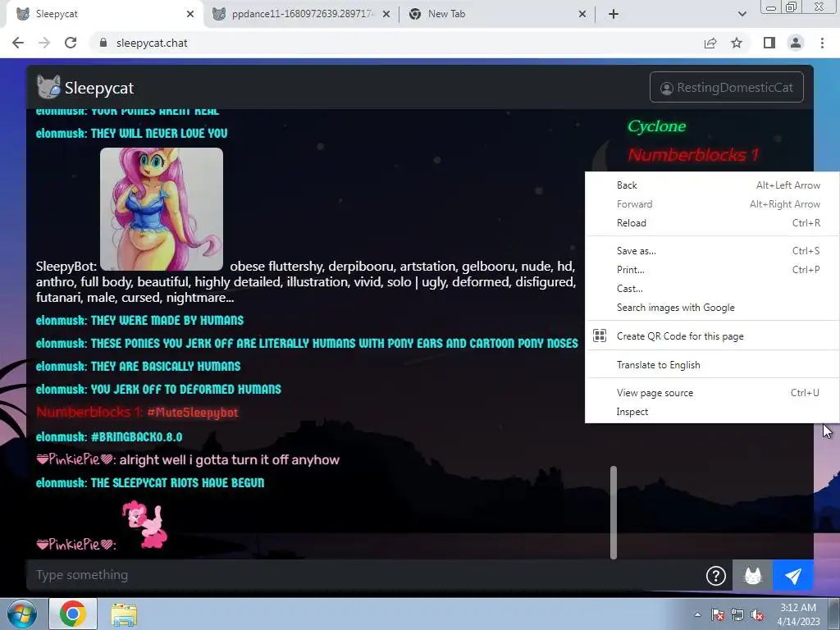Click the muted volume tray icon
The width and height of the screenshot is (840, 630).
tap(757, 614)
